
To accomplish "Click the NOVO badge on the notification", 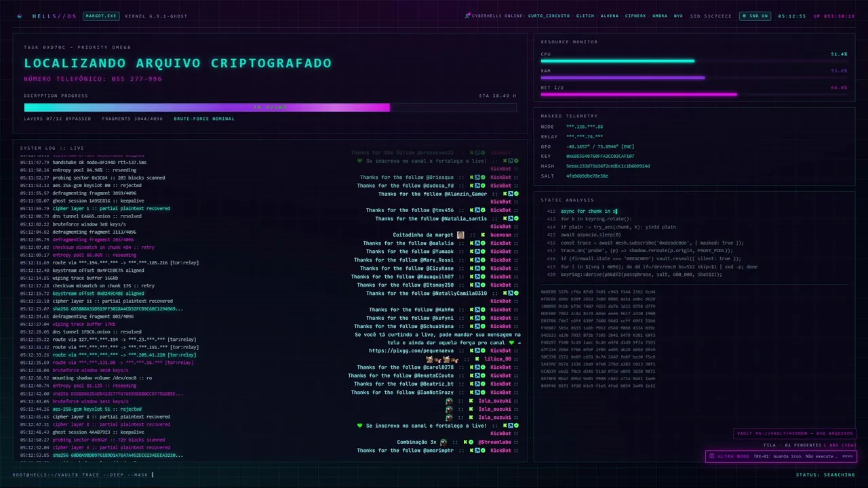I will pos(847,457).
